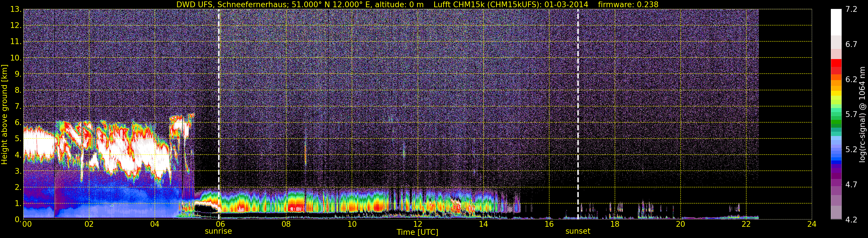Click the time axis tick label '22'
Image resolution: width=868 pixels, height=238 pixels.
point(746,224)
